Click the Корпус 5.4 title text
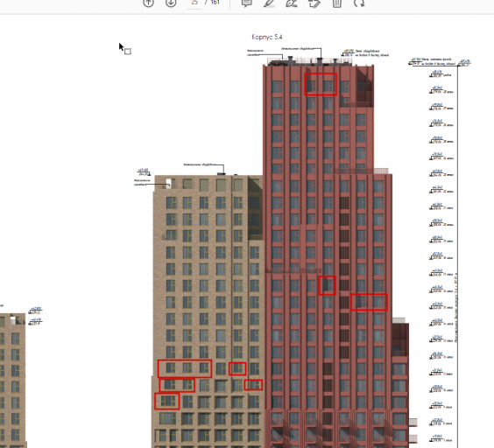The image size is (494, 448). click(x=267, y=37)
